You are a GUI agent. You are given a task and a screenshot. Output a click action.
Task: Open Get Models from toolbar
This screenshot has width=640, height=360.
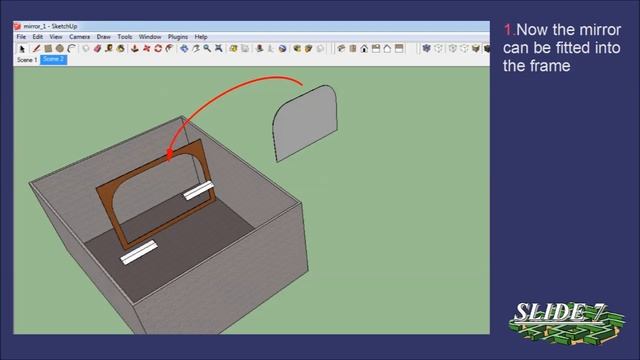297,49
